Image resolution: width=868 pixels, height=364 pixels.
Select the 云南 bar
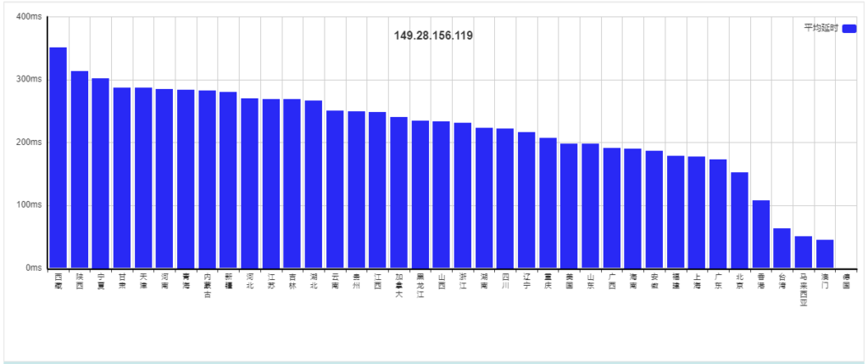click(x=335, y=189)
